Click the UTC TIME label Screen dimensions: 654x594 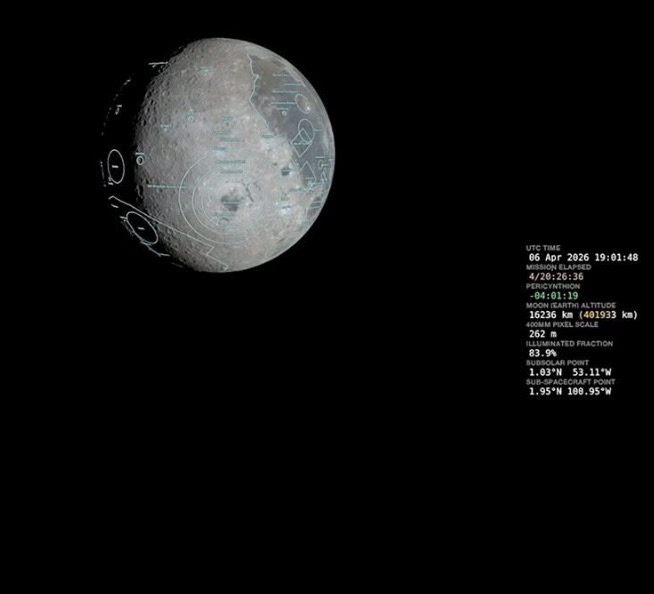coord(543,247)
